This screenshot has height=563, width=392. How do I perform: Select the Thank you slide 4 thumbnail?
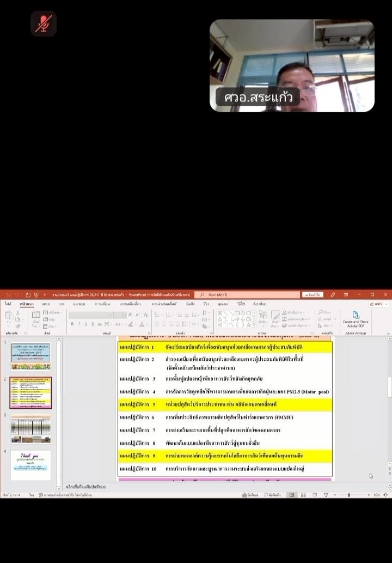[x=30, y=465]
